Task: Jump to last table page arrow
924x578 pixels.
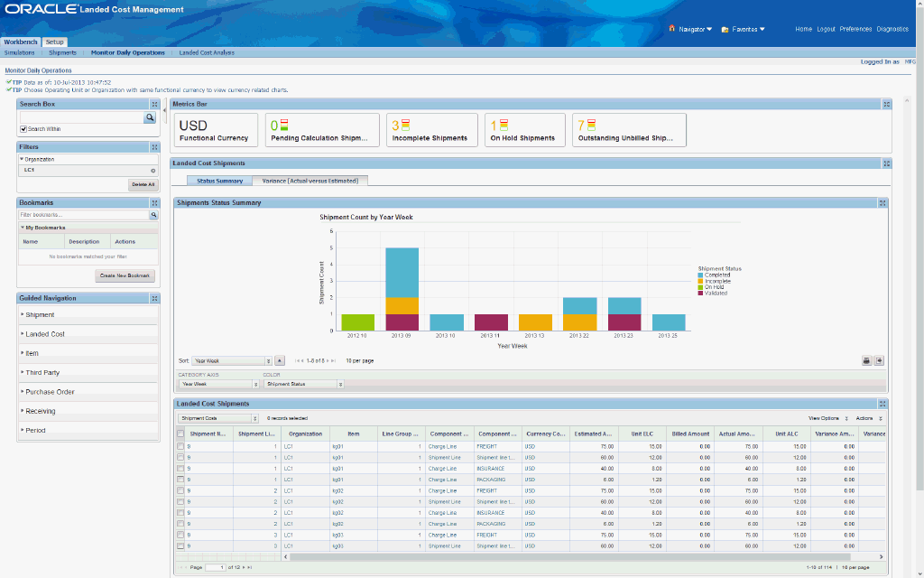Action: pyautogui.click(x=250, y=567)
